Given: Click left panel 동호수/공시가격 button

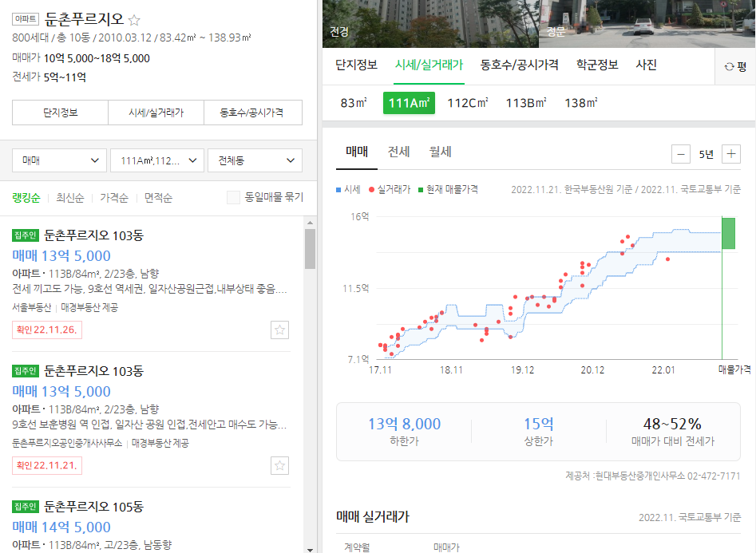Looking at the screenshot, I should pyautogui.click(x=253, y=113).
